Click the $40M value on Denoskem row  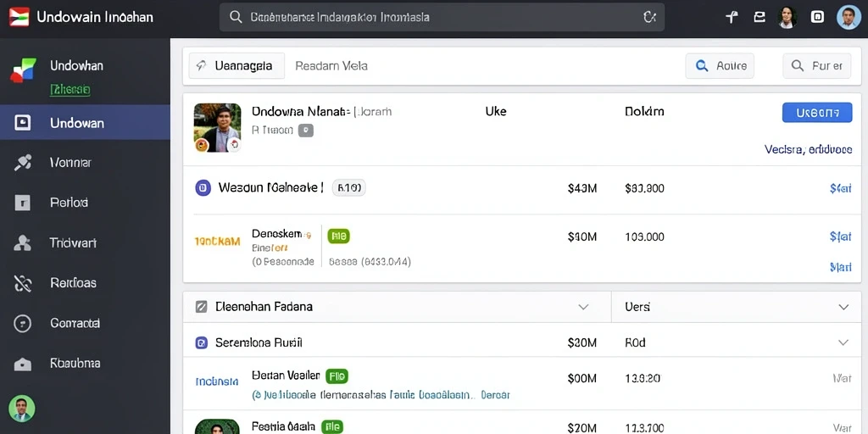click(582, 237)
